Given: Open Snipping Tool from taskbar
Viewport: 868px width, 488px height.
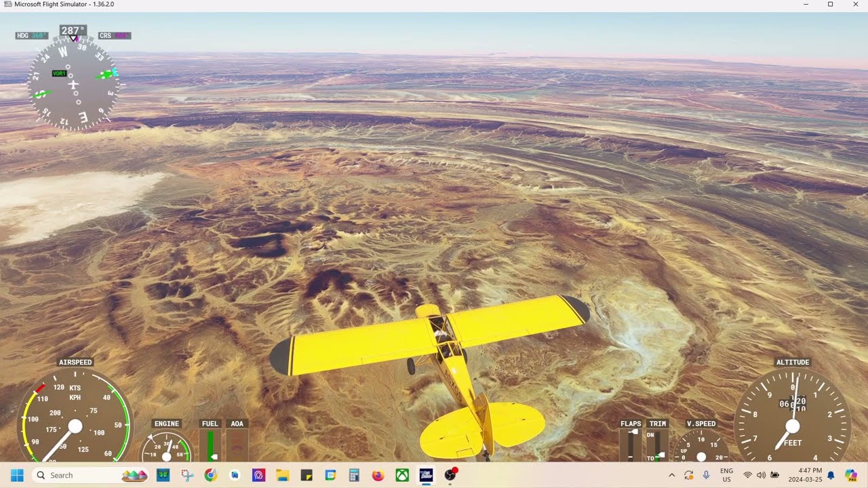Looking at the screenshot, I should 187,475.
